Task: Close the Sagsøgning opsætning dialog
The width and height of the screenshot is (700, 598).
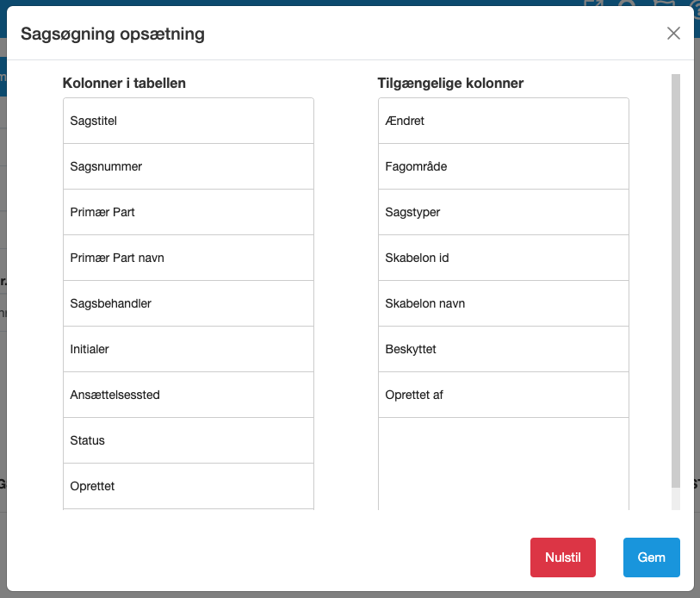Action: coord(673,34)
